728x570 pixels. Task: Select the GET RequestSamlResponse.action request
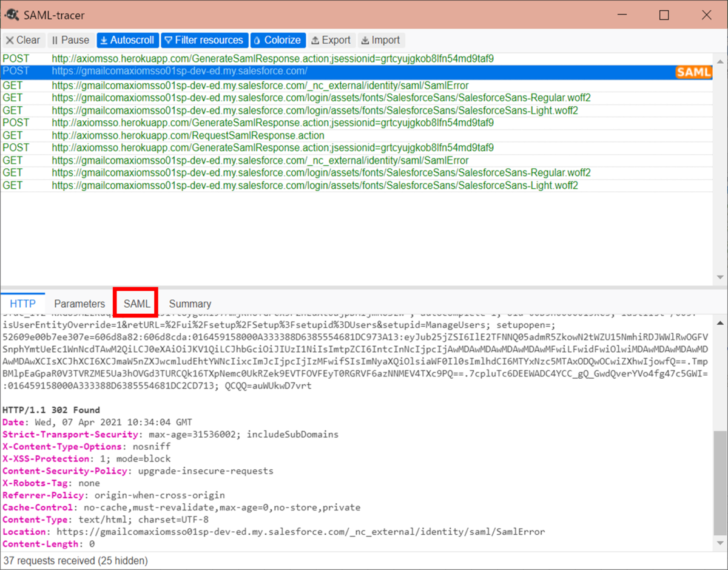point(357,135)
